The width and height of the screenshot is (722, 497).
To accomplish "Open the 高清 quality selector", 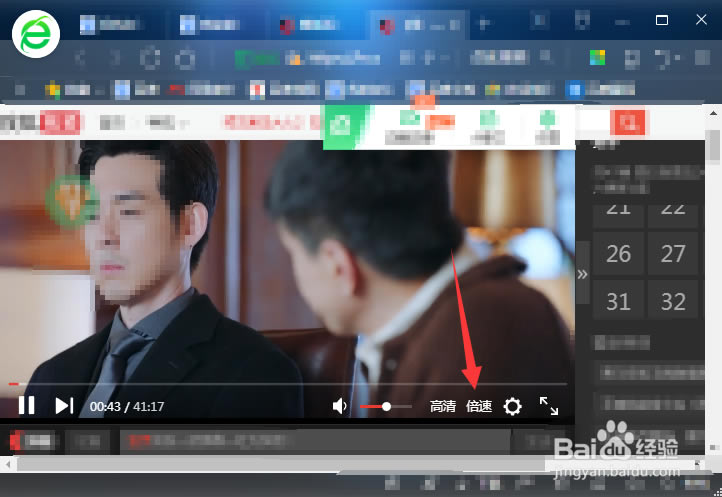I will pos(443,406).
